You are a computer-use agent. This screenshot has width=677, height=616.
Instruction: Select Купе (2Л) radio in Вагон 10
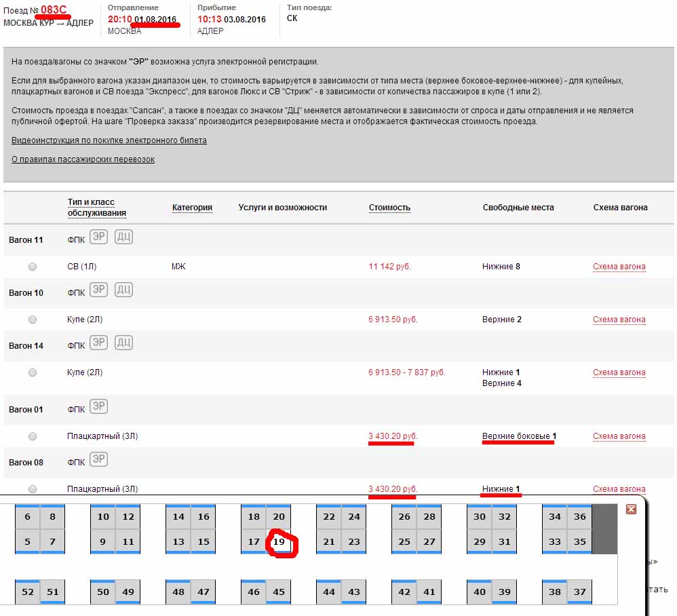pyautogui.click(x=33, y=320)
